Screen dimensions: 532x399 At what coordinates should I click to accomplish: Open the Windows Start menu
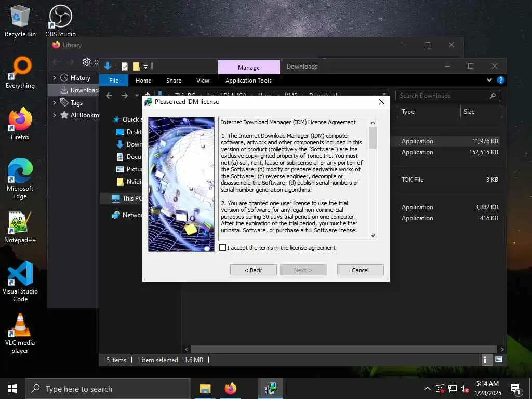[x=12, y=389]
